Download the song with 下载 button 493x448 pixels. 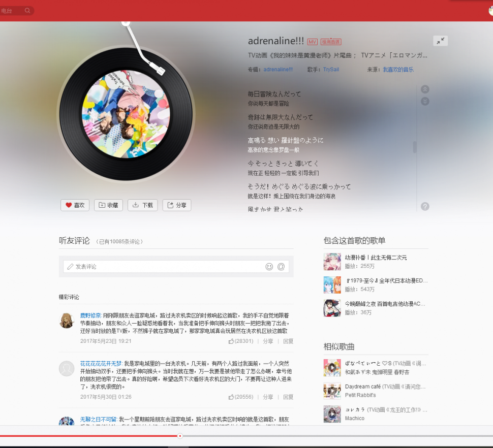(142, 205)
